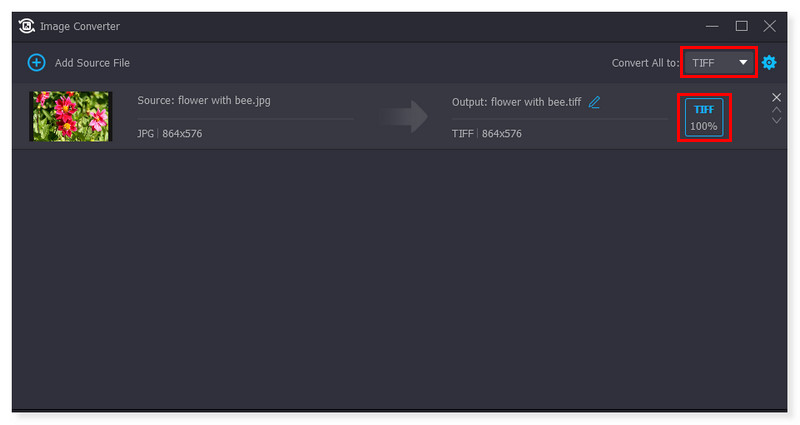
Task: Click the Image Converter app logo
Action: 28,25
